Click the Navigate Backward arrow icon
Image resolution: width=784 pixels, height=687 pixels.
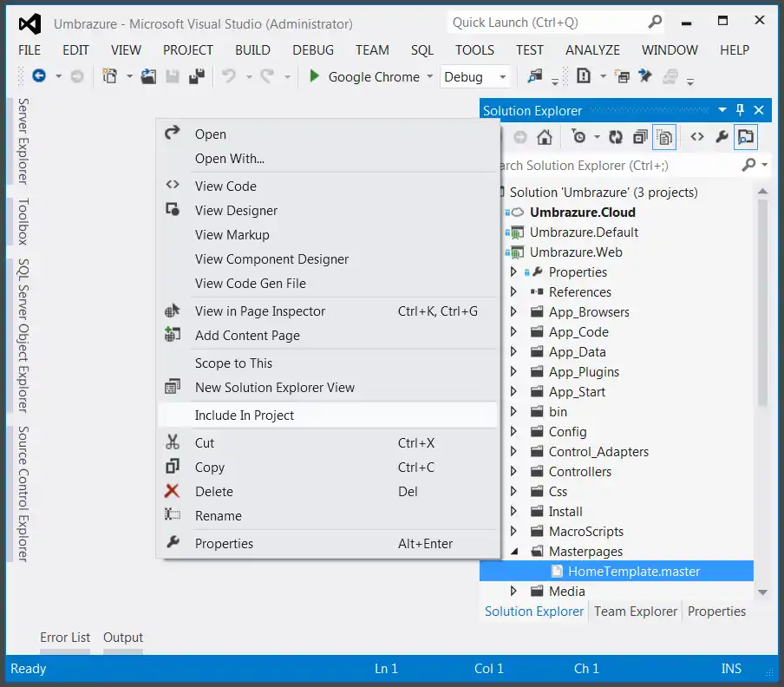click(x=38, y=76)
